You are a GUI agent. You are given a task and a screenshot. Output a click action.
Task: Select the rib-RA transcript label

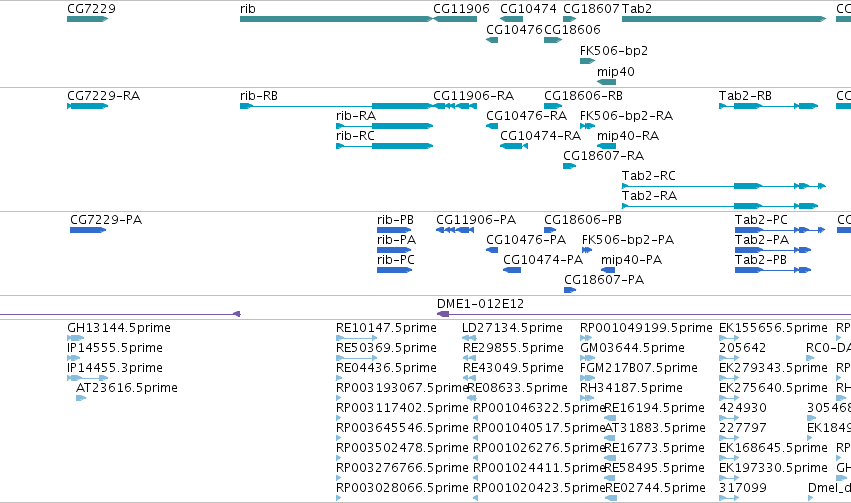click(x=356, y=116)
